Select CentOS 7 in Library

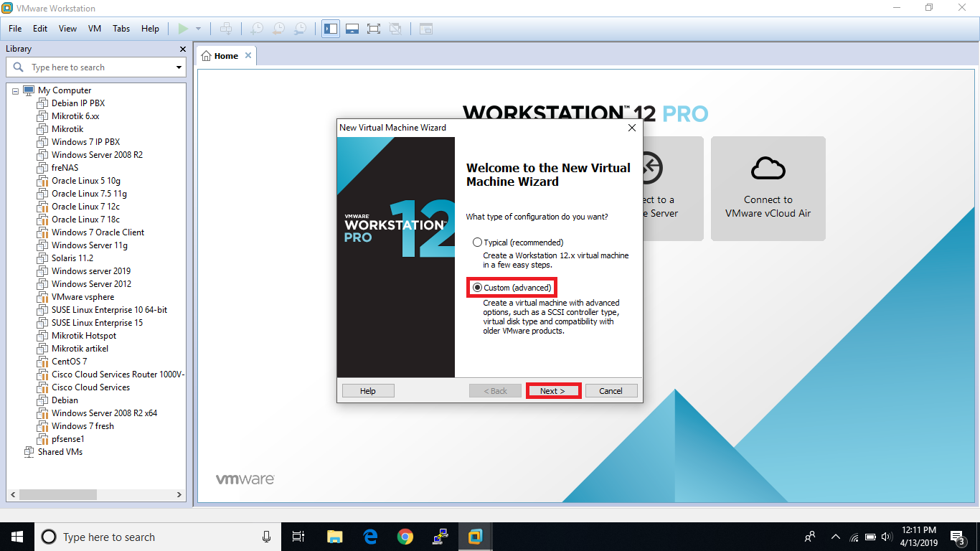[69, 362]
